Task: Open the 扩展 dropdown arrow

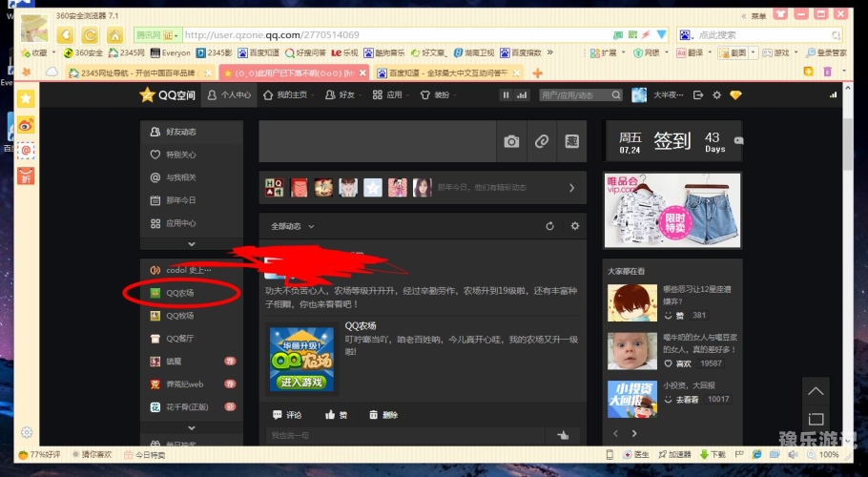Action: point(623,52)
